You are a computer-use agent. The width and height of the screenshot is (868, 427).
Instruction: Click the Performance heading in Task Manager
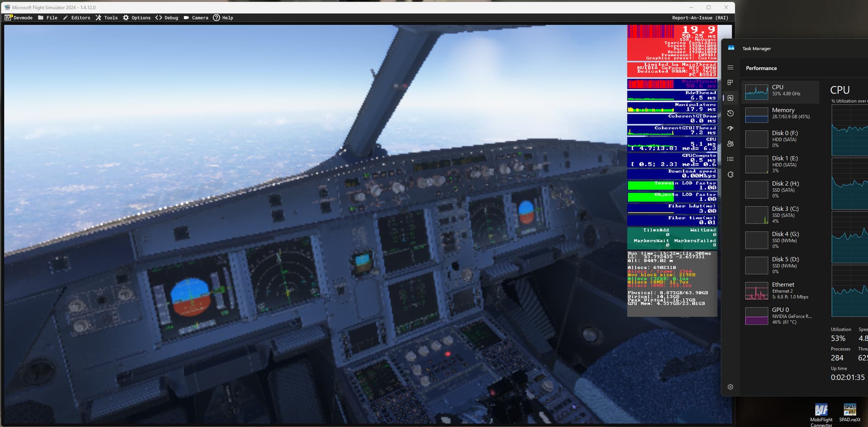point(761,68)
